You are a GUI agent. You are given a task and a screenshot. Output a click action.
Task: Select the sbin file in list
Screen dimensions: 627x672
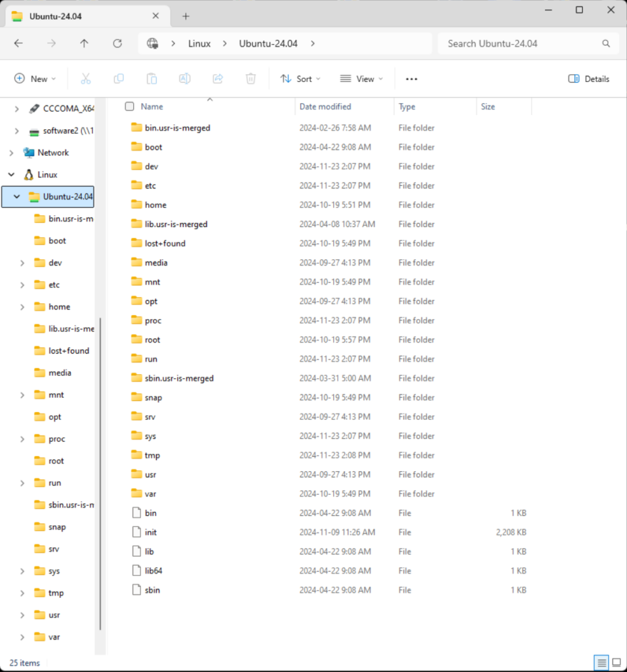click(x=329, y=590)
